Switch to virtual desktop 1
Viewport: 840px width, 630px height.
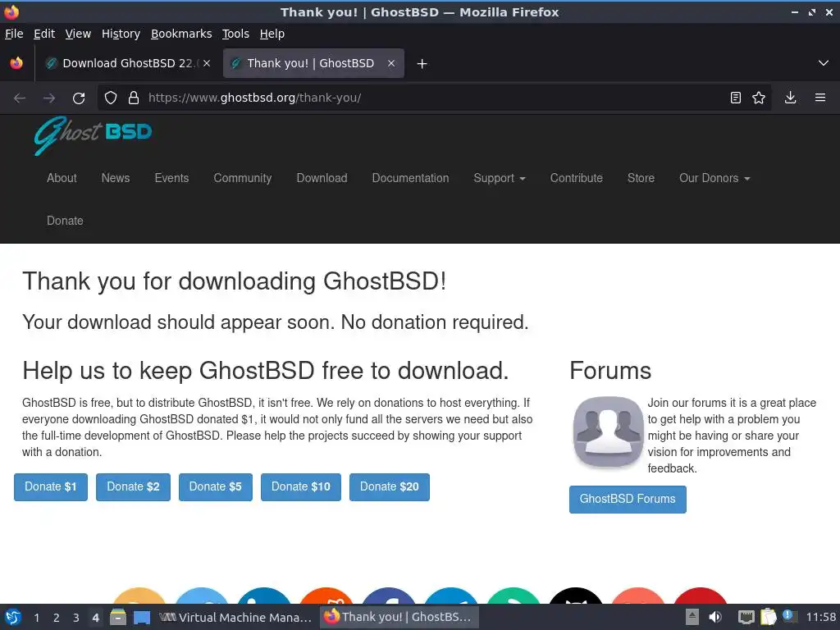click(x=36, y=618)
